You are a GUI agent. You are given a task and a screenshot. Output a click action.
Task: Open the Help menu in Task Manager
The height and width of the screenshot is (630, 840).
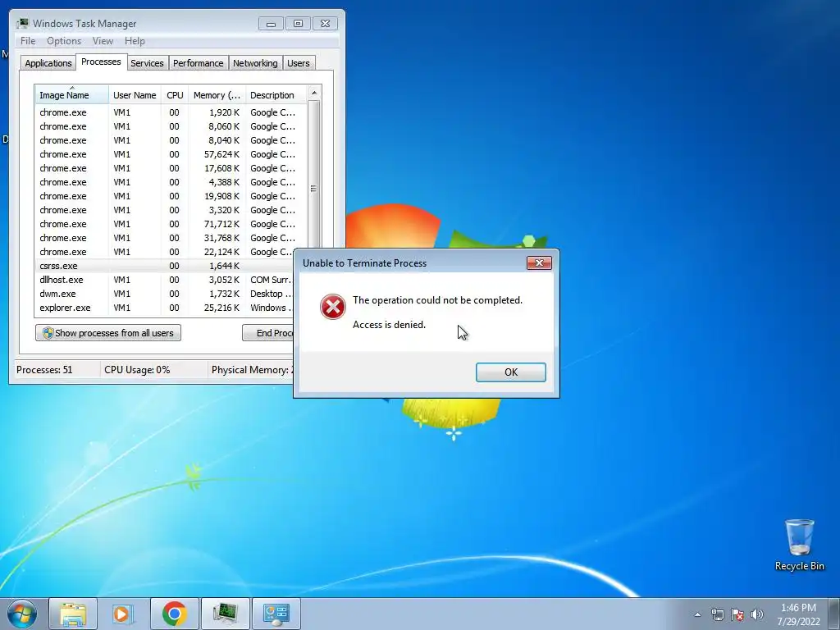[135, 41]
